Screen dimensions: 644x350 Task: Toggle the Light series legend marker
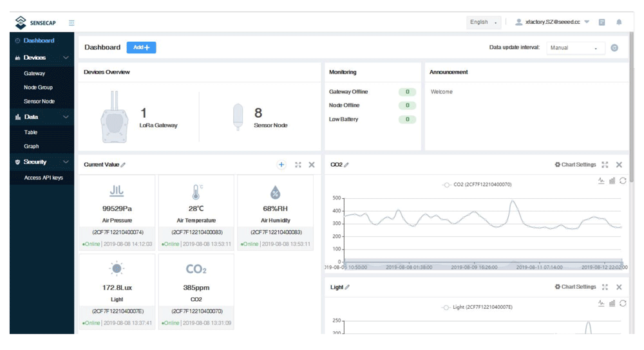click(x=446, y=308)
